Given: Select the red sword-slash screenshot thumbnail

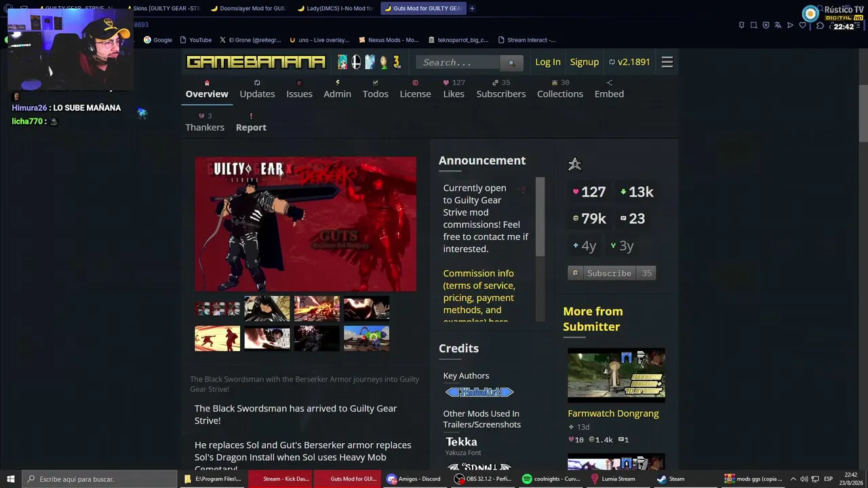Looking at the screenshot, I should [218, 338].
